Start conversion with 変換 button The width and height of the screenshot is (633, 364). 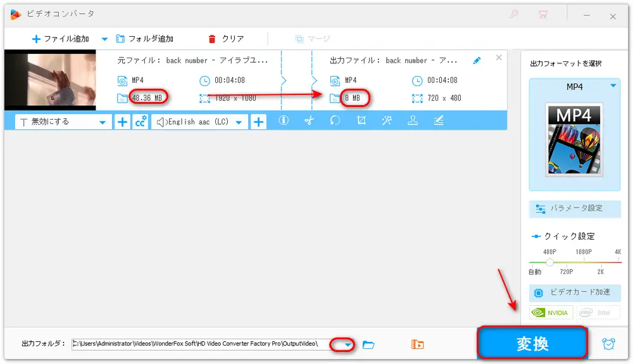(532, 343)
